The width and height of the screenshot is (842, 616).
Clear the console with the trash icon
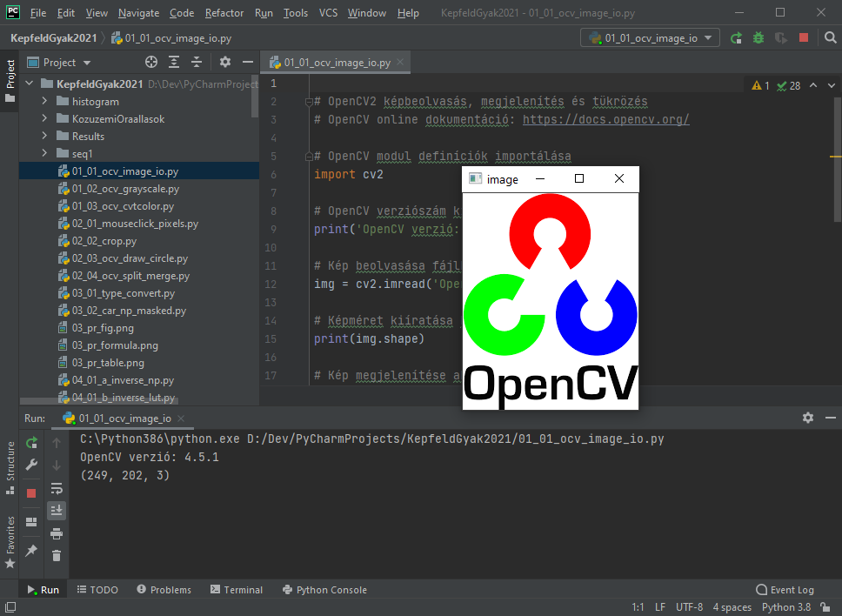[57, 556]
